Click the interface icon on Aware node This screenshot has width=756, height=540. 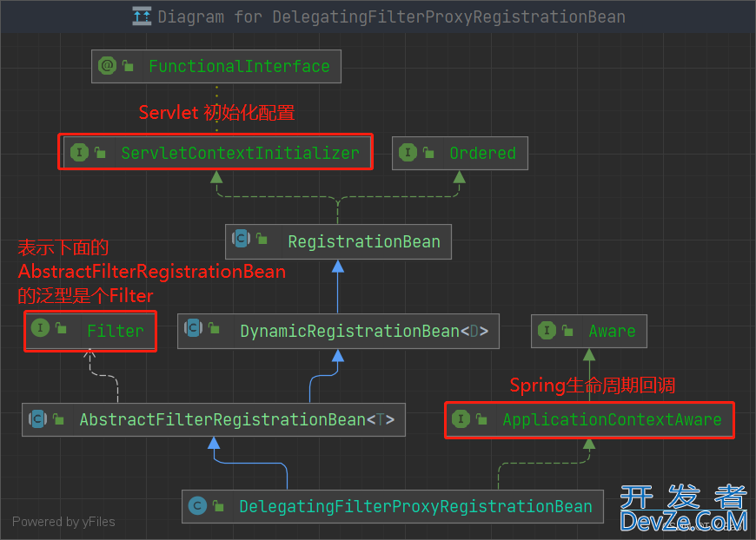click(547, 330)
